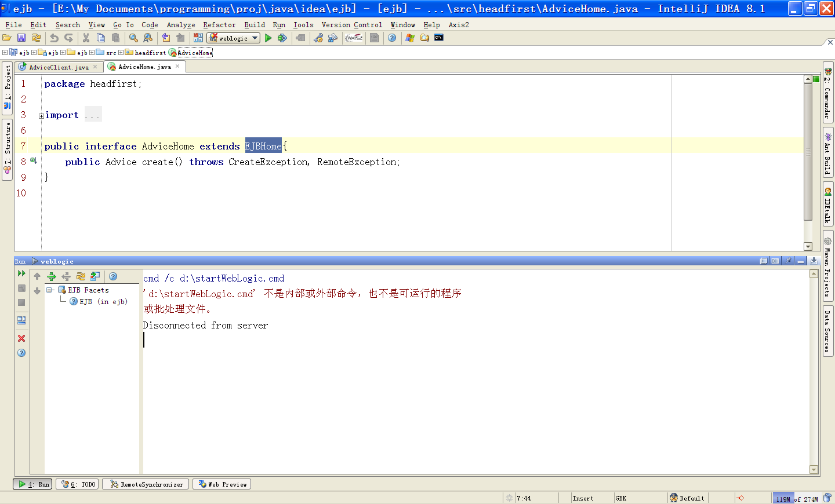The width and height of the screenshot is (835, 504).
Task: Expand the collapsed import block
Action: 41,116
